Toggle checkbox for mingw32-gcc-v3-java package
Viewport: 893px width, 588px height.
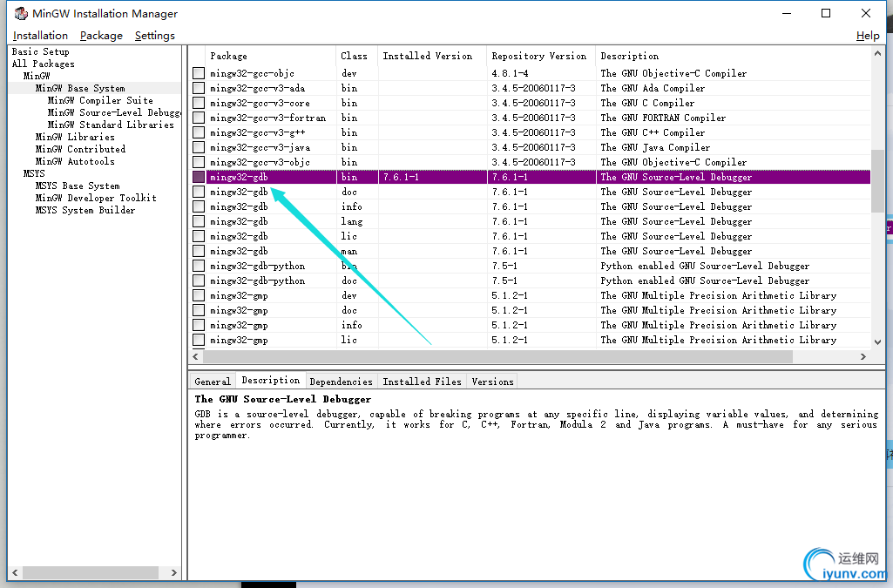click(198, 147)
